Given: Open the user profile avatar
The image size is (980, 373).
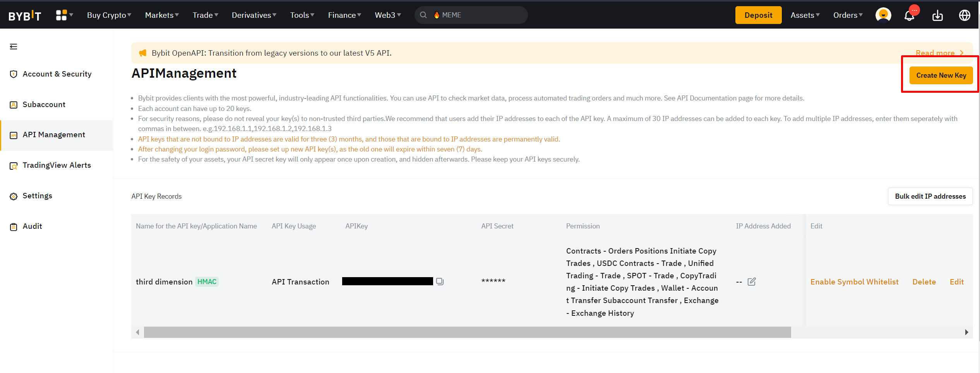Looking at the screenshot, I should point(883,15).
